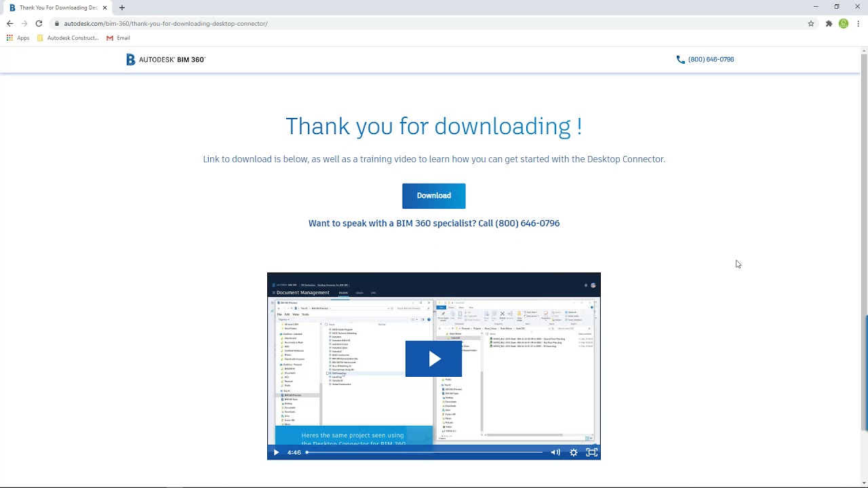Click the browser back arrow

pos(9,23)
